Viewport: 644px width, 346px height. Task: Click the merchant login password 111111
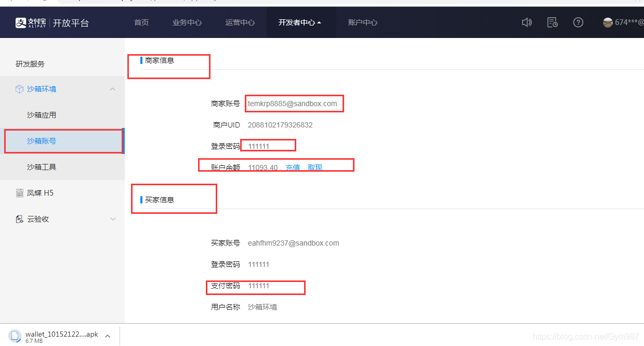pyautogui.click(x=258, y=146)
